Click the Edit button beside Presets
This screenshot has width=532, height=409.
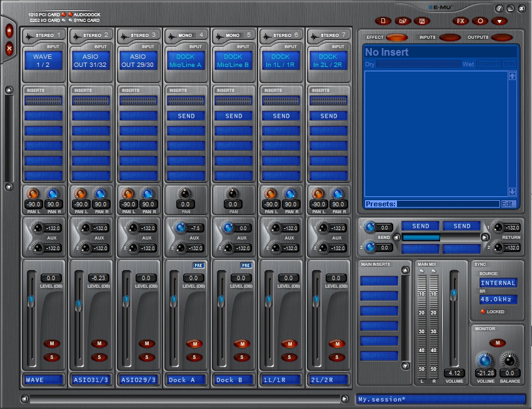pos(509,204)
